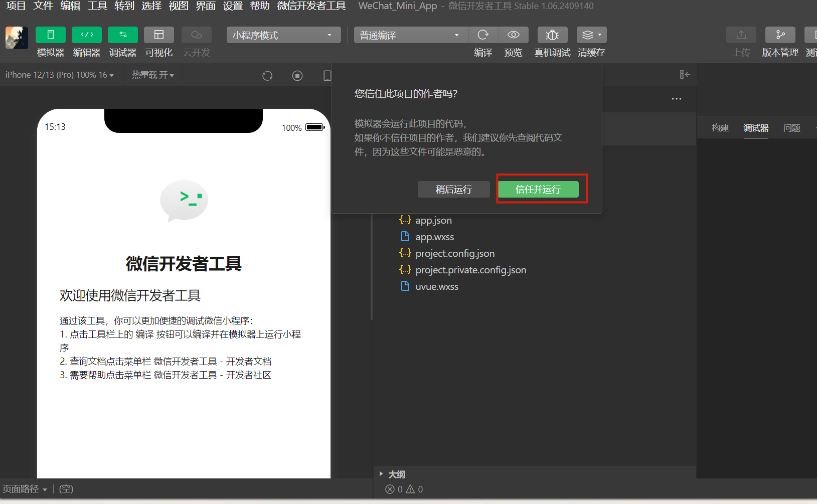Image resolution: width=817 pixels, height=504 pixels.
Task: Click 信任并运行 trust and run button
Action: [538, 190]
